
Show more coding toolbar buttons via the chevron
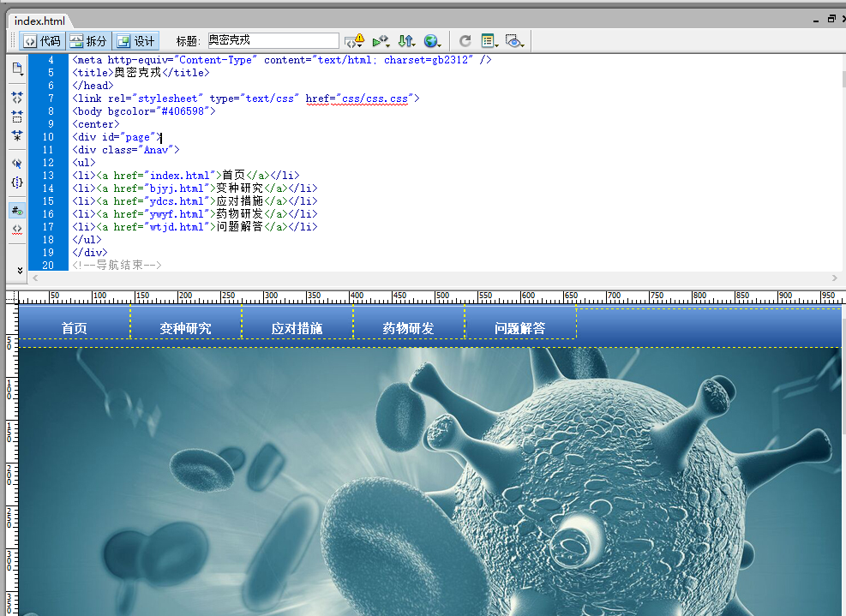click(x=20, y=270)
